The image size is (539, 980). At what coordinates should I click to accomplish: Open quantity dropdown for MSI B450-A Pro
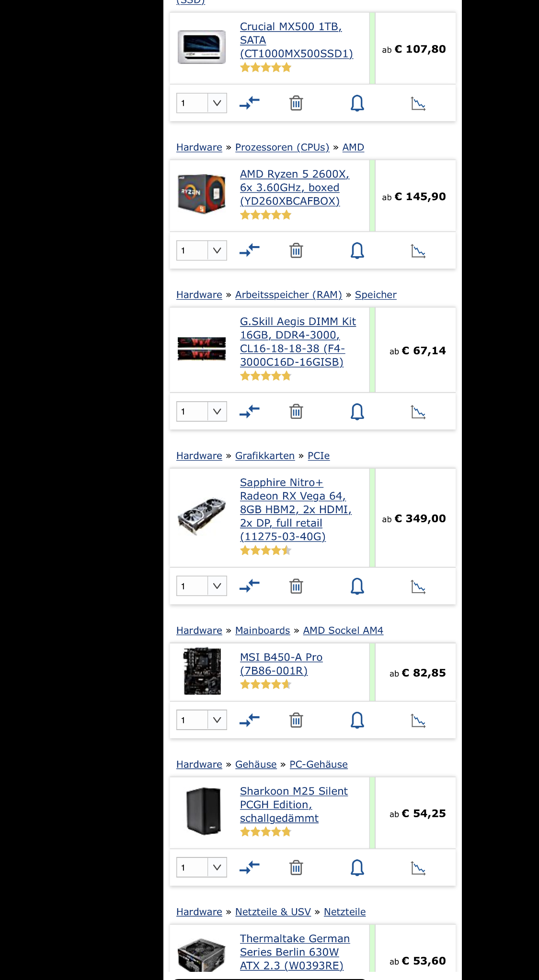(202, 720)
